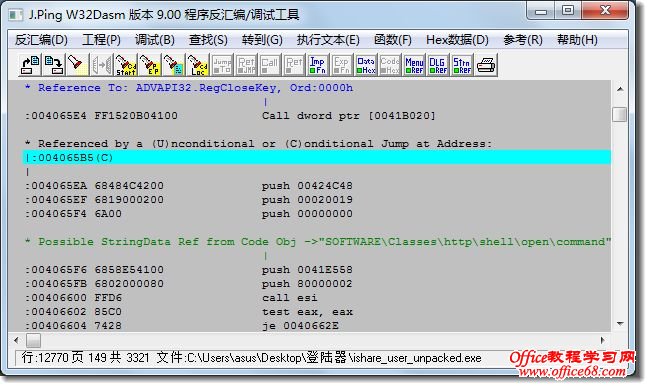Click the application icon in title bar

click(x=16, y=15)
